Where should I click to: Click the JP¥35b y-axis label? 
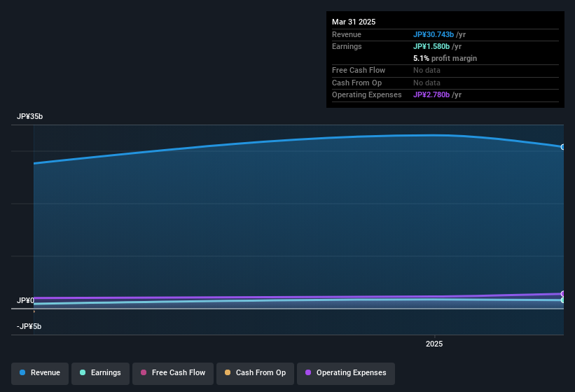29,116
